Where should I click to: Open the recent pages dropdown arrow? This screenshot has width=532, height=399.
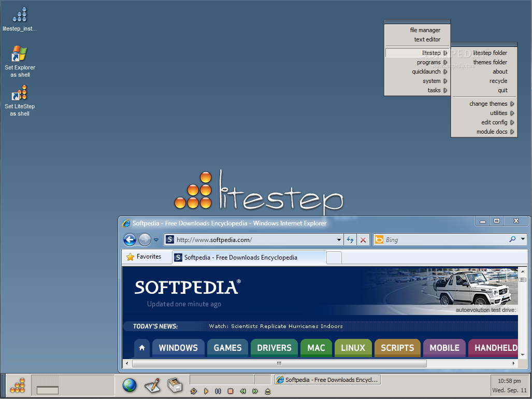point(156,240)
